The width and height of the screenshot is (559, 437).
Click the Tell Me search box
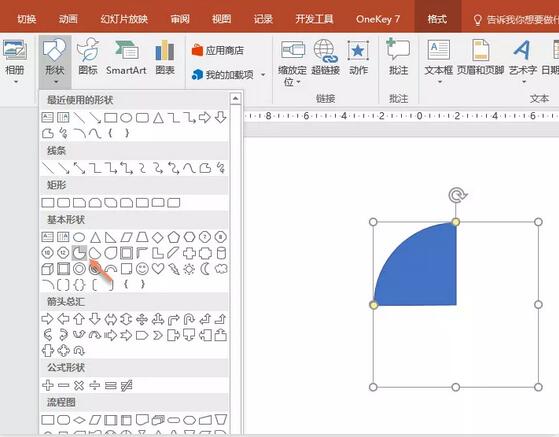click(515, 20)
